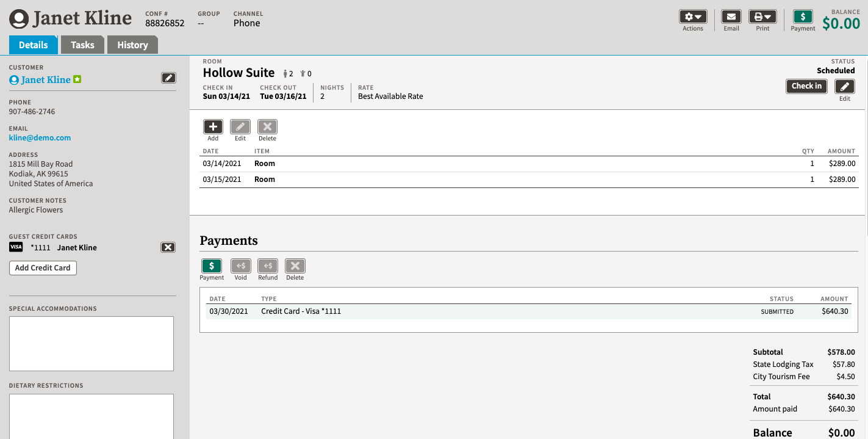Viewport: 868px width, 439px height.
Task: Open Payment screen from top bar icon
Action: tap(802, 16)
